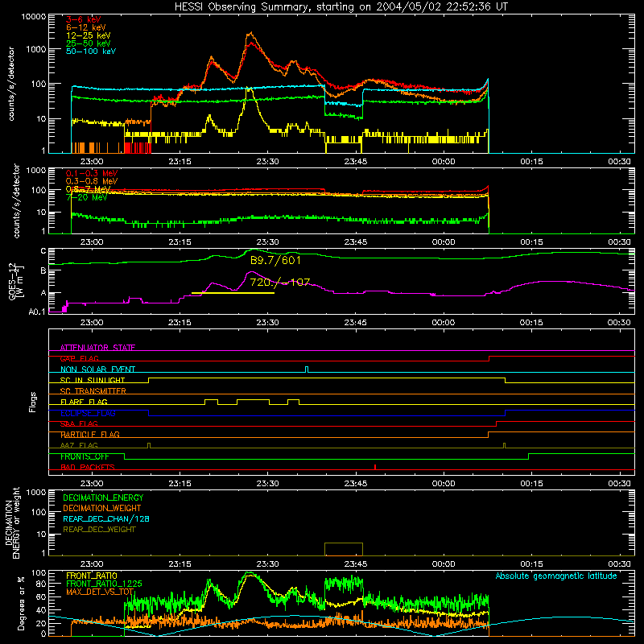Click the DECIMATION_WEIGHT legend label
The height and width of the screenshot is (644, 644).
point(102,508)
